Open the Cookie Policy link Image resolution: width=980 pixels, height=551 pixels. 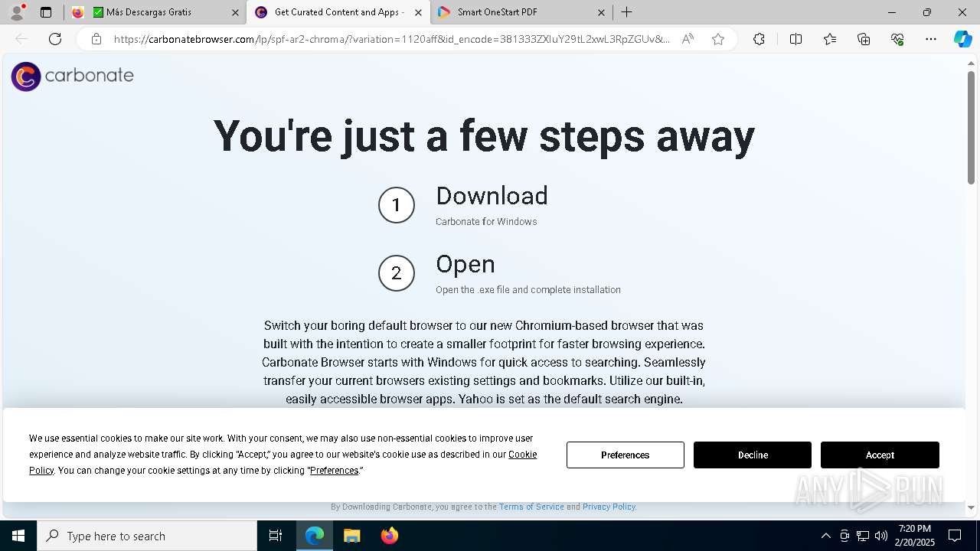point(522,455)
